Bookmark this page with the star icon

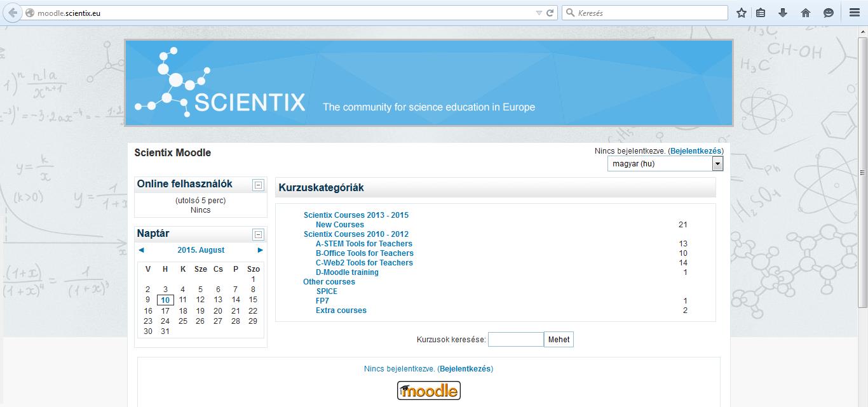point(741,13)
